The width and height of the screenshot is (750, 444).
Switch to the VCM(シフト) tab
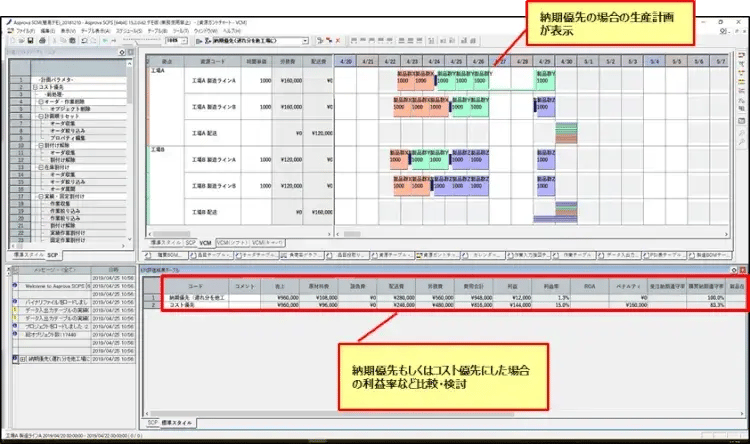coord(232,242)
